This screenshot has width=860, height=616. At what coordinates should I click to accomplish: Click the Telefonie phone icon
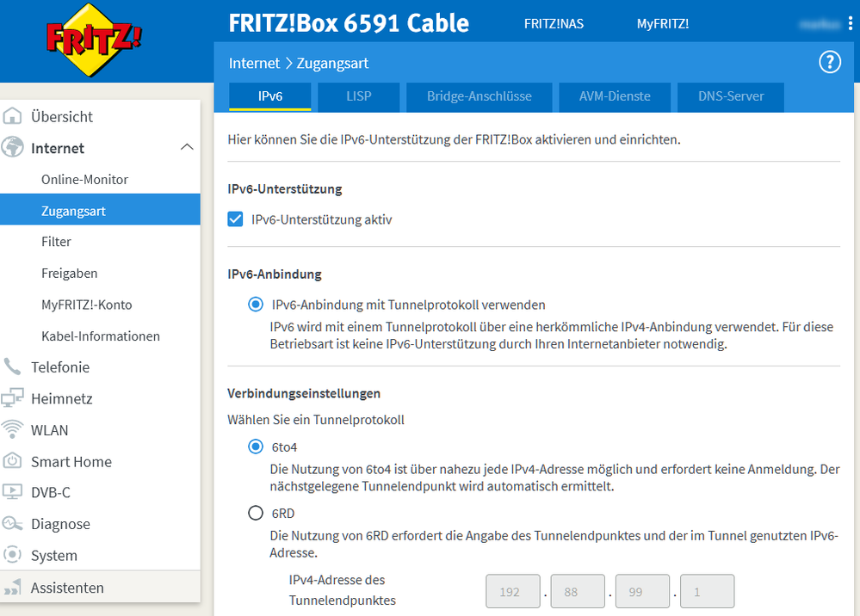[x=12, y=367]
